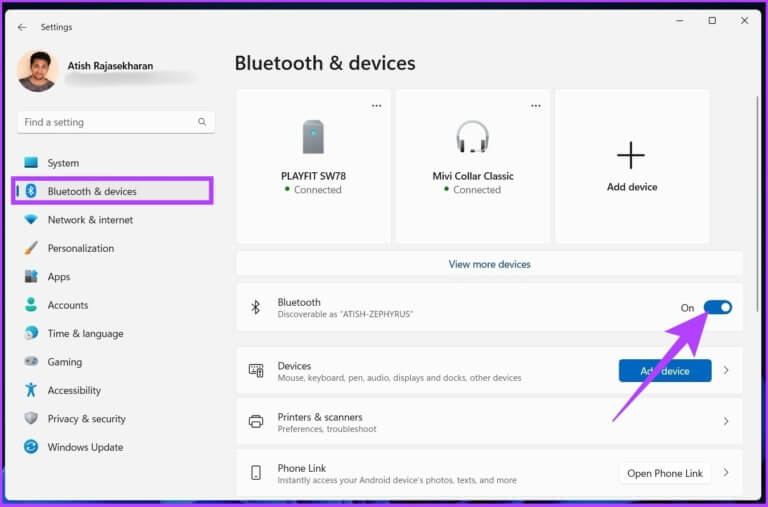
Task: Turn off the Bluetooth toggle
Action: 718,307
